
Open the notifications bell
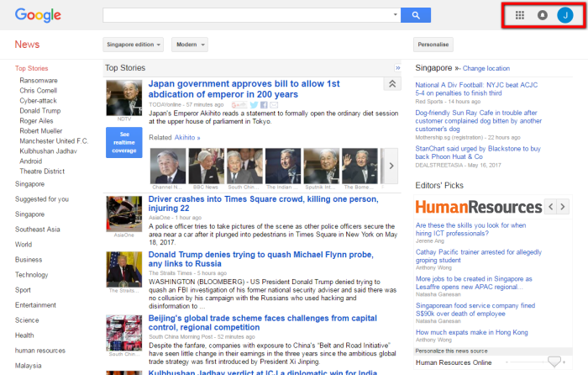click(543, 15)
